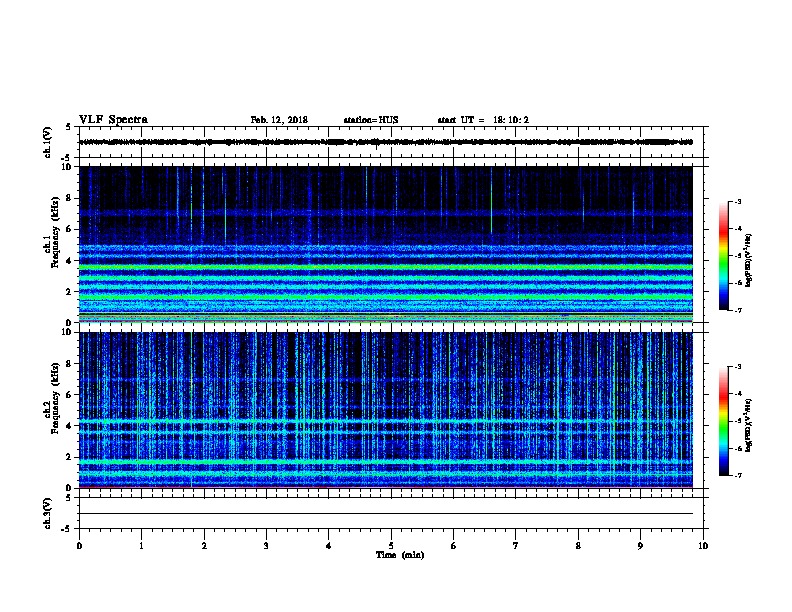
Task: Click inside the ch.2 spectrogram panel
Action: (x=386, y=410)
